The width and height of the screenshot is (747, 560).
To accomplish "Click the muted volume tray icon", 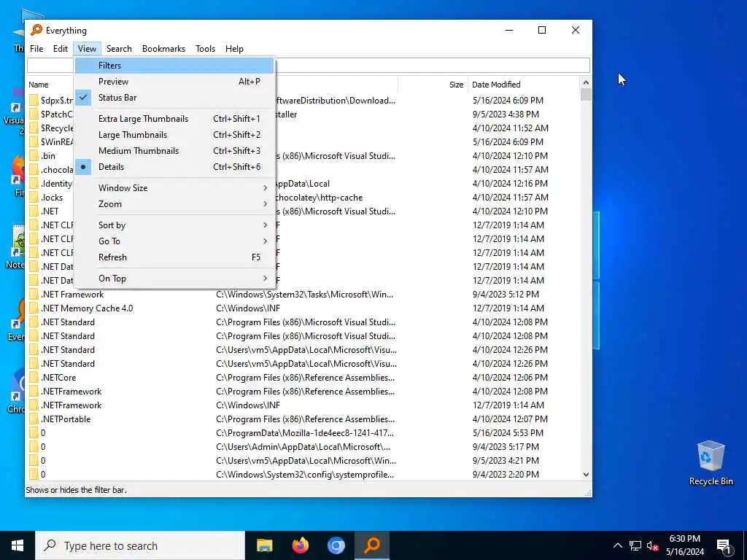I will coord(652,545).
